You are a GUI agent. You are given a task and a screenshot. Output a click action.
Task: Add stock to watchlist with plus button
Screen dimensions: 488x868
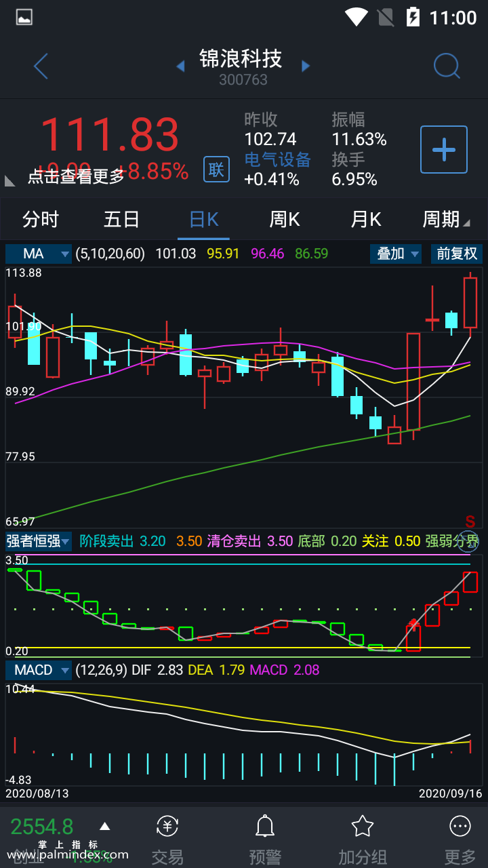pyautogui.click(x=444, y=149)
